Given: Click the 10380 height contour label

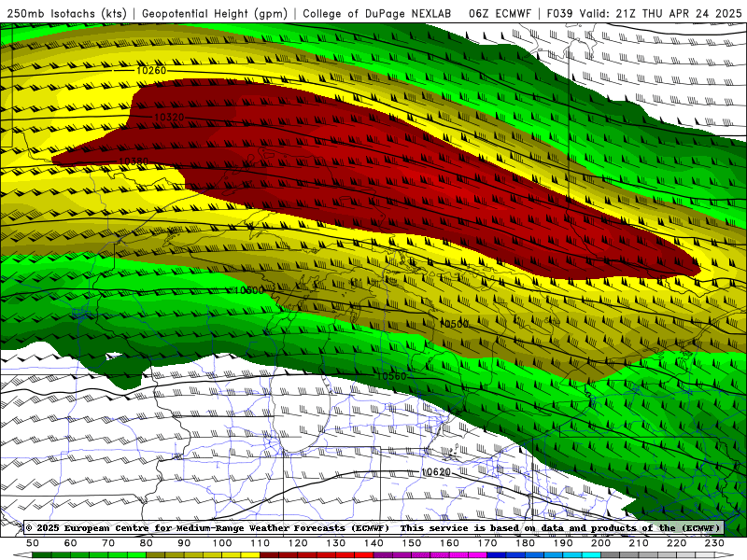Looking at the screenshot, I should (x=133, y=161).
